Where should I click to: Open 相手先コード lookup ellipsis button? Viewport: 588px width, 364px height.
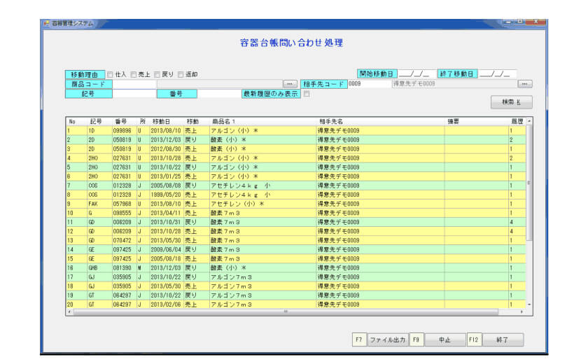524,84
